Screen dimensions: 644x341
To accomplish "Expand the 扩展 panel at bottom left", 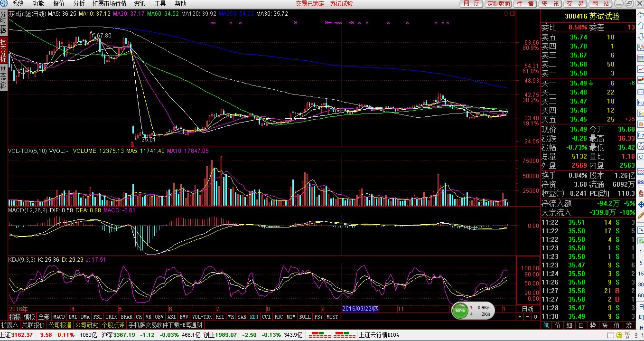I will click(9, 325).
